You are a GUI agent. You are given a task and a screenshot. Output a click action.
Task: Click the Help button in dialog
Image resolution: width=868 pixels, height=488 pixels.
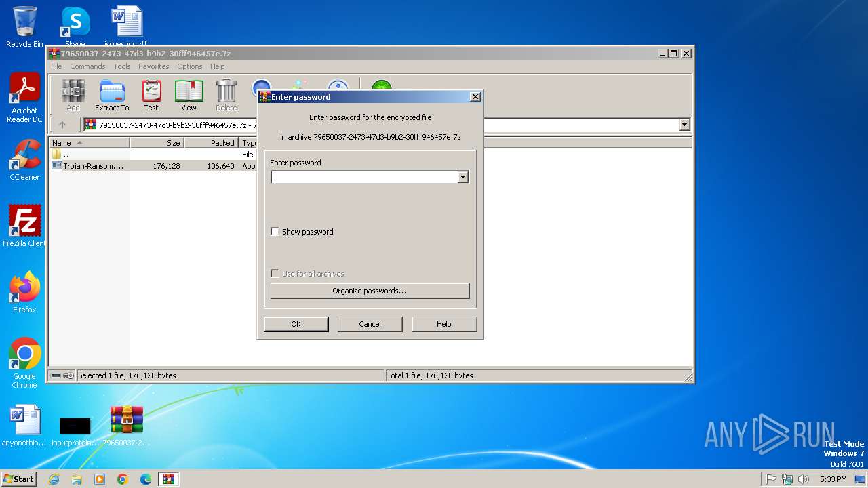point(444,324)
